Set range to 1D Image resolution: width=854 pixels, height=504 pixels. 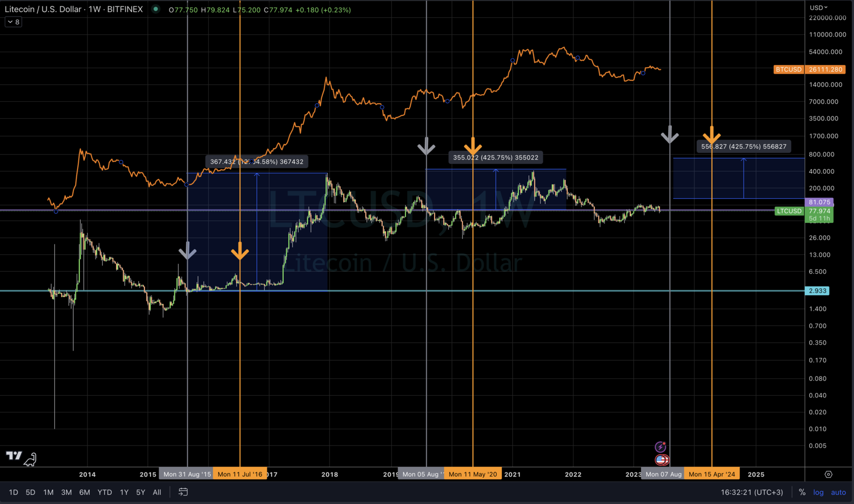(x=14, y=492)
